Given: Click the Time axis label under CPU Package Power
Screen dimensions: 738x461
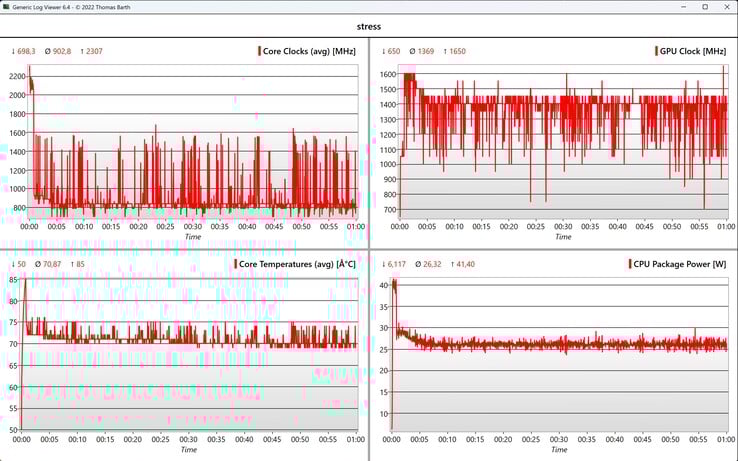Looking at the screenshot, I should coord(559,450).
